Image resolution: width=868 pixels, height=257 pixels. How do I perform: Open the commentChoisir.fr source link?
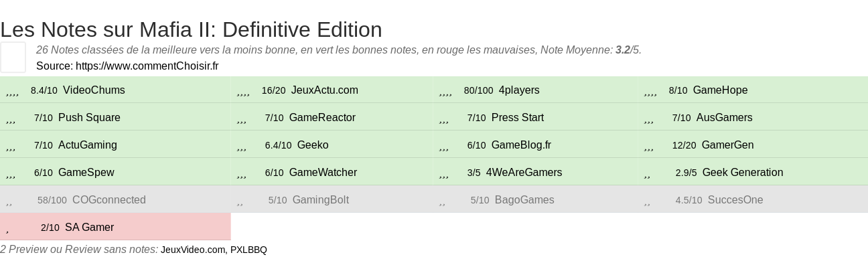click(147, 66)
